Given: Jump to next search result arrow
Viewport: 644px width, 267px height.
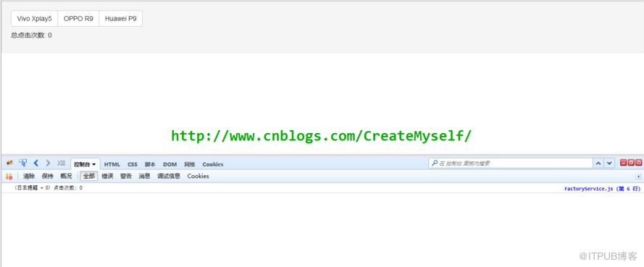Looking at the screenshot, I should (609, 164).
